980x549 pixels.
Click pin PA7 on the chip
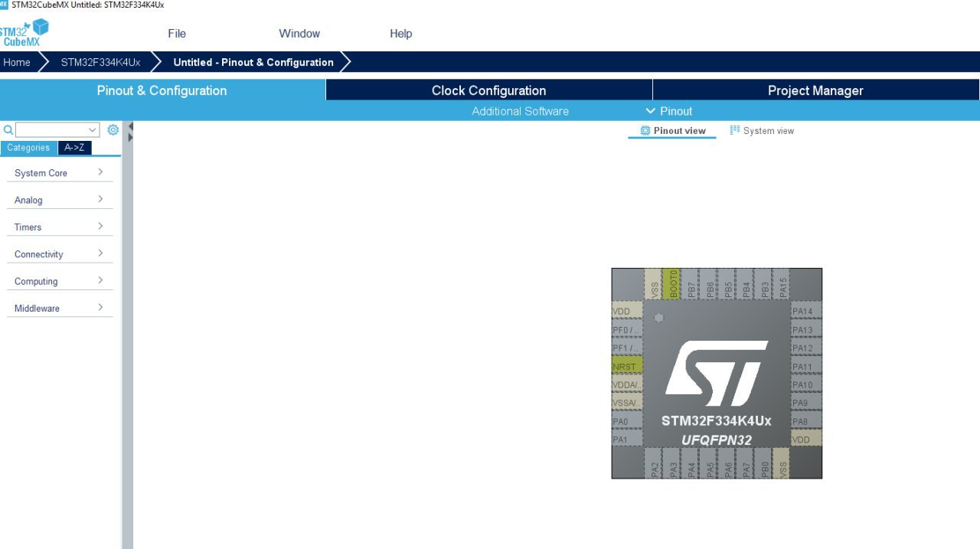point(745,463)
